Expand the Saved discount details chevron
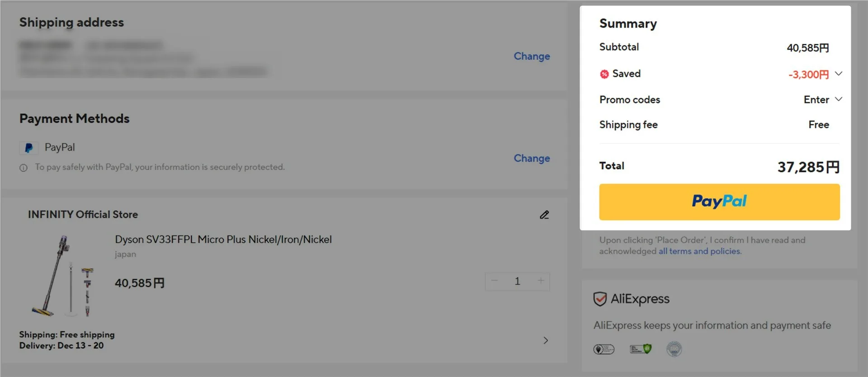 [x=839, y=74]
